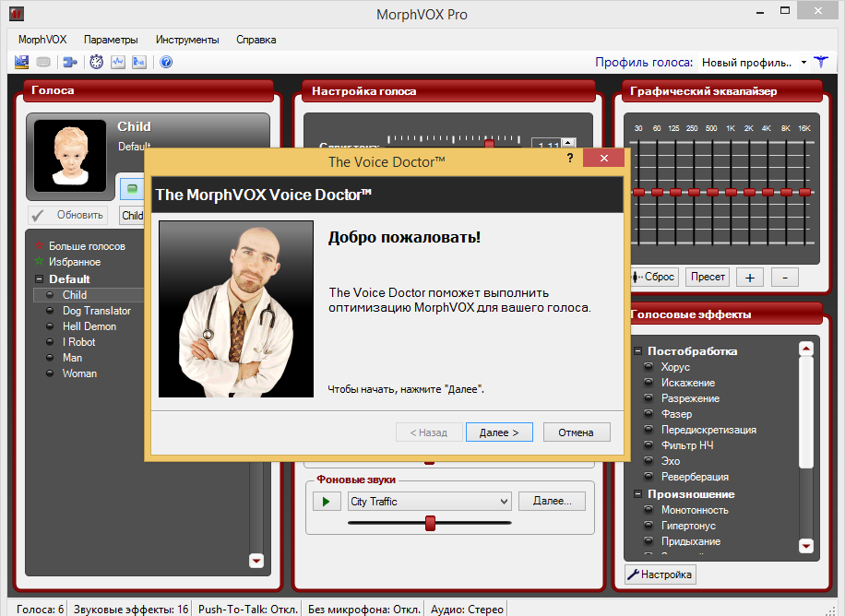Select I Robot voice

[78, 342]
